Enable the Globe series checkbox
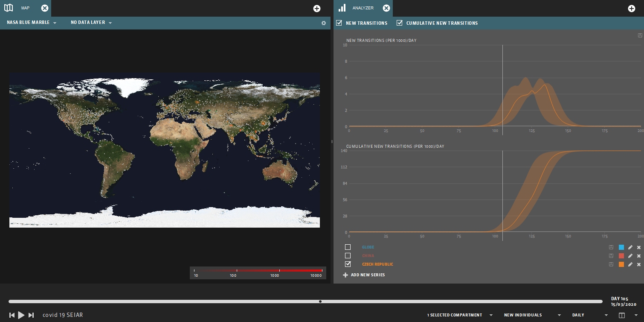The width and height of the screenshot is (644, 322). (x=348, y=247)
